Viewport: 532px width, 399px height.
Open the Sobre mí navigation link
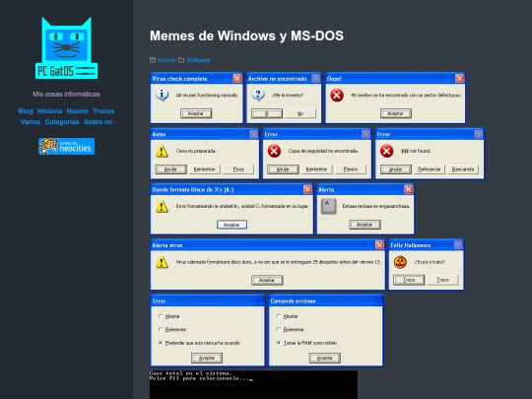click(x=99, y=122)
